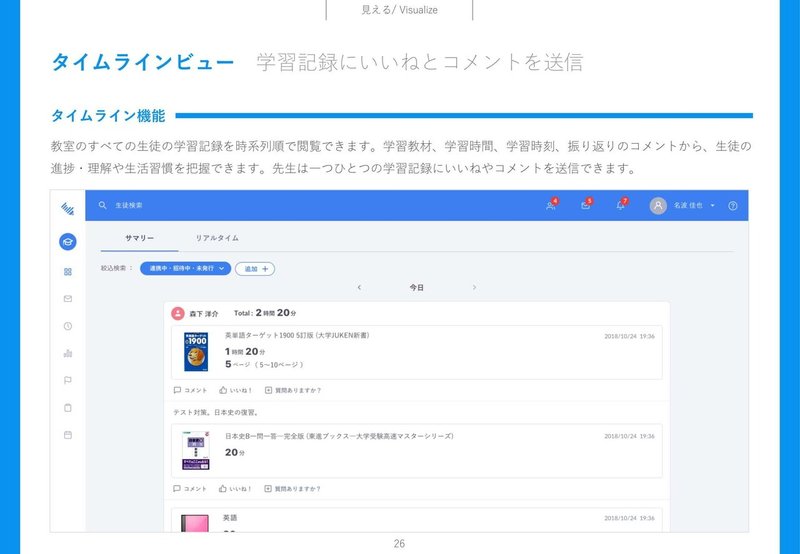Open the bar chart analytics icon
This screenshot has height=554, width=800.
point(68,353)
